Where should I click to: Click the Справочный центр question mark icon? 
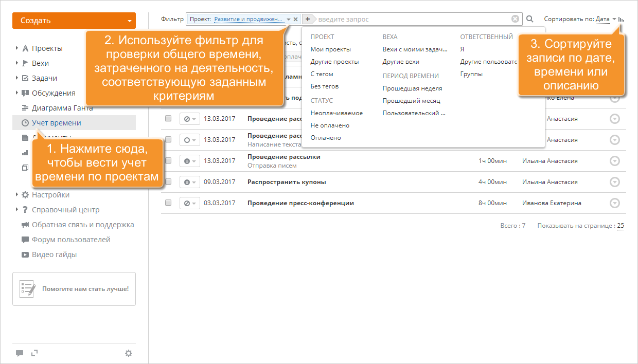25,210
